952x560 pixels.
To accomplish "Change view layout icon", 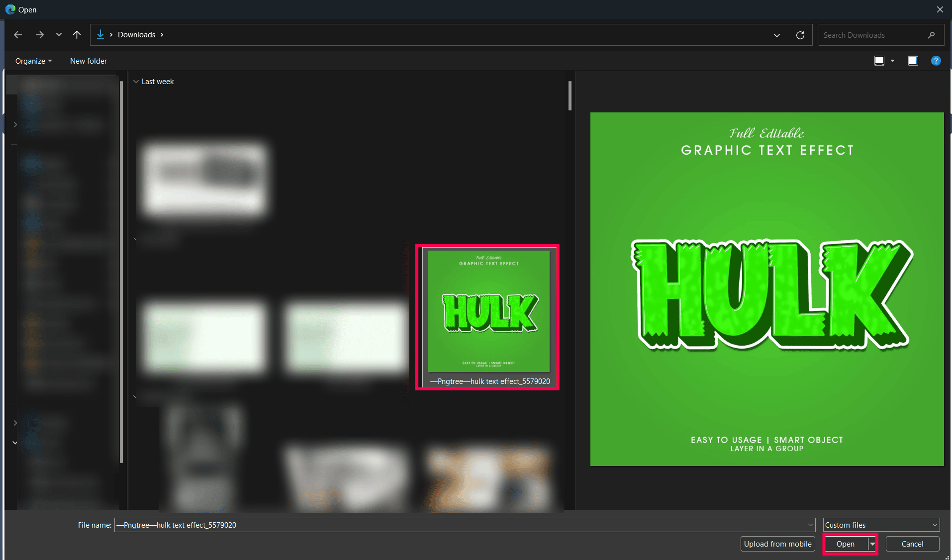I will pos(879,61).
